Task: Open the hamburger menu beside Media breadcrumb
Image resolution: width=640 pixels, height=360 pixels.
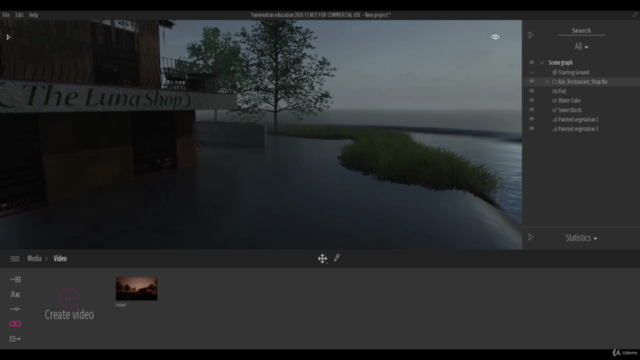Action: click(15, 259)
